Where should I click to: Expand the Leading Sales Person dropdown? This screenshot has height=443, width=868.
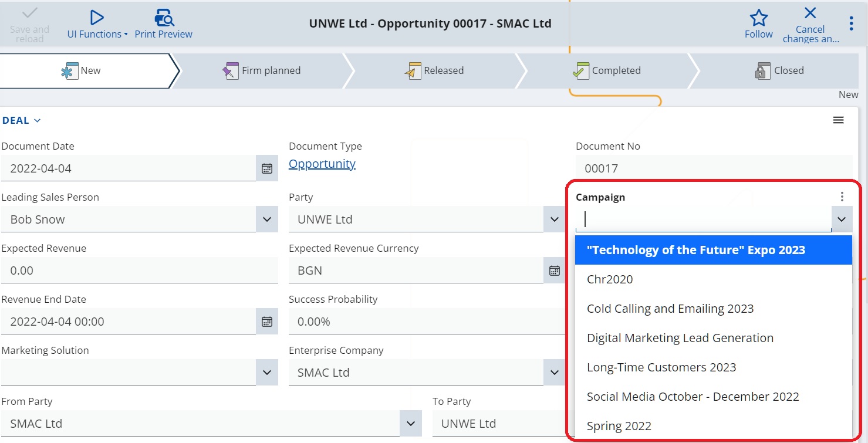267,219
